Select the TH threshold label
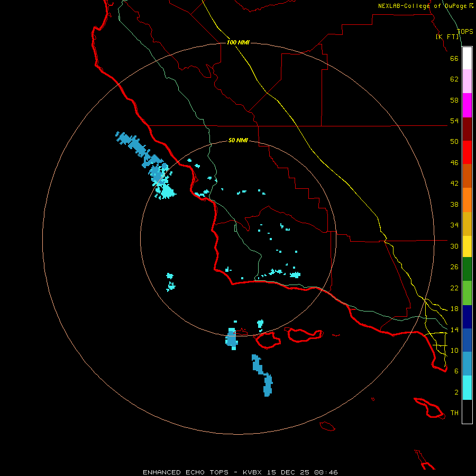Image resolution: width=476 pixels, height=476 pixels. click(x=454, y=413)
